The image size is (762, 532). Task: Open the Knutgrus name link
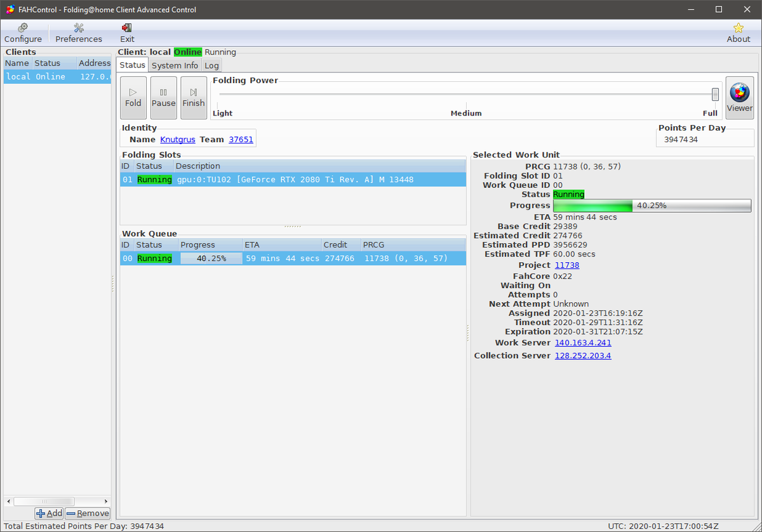click(178, 140)
